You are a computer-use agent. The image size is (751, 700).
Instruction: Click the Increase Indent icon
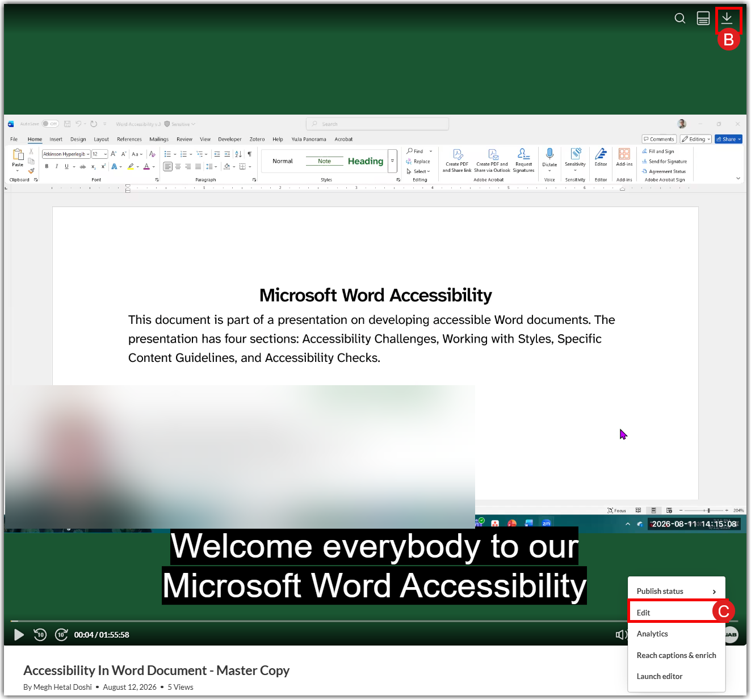pos(227,154)
